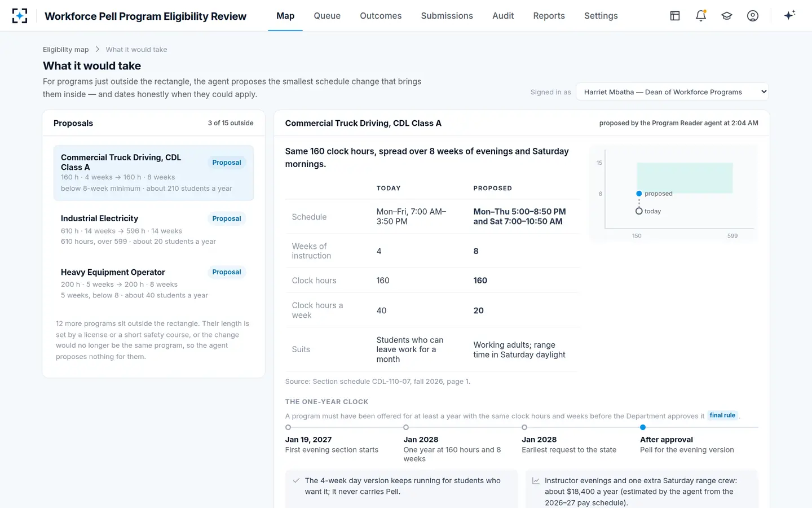812x508 pixels.
Task: Select the Heavy Equipment Operator proposal
Action: coord(153,283)
